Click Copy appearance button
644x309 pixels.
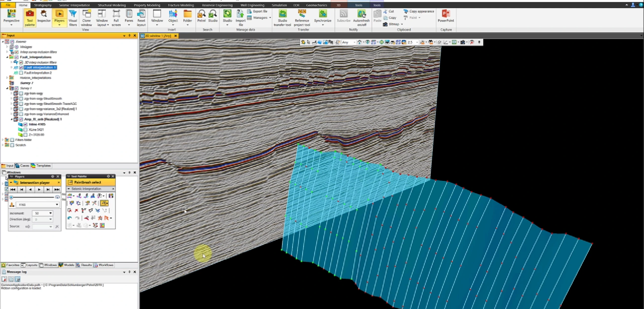(419, 11)
